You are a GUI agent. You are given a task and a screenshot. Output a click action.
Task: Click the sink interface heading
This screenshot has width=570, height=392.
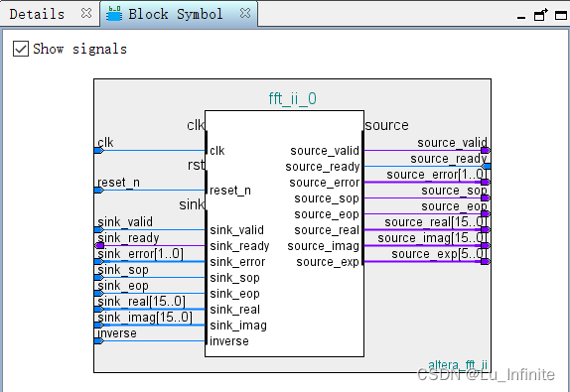[x=192, y=204]
